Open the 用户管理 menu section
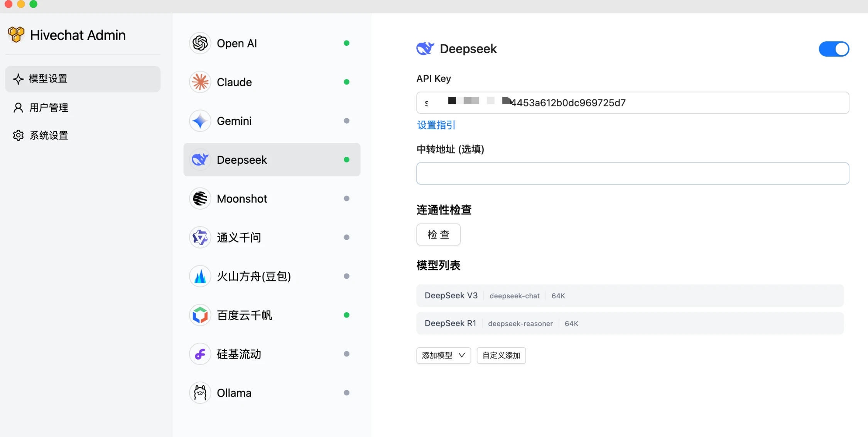This screenshot has height=437, width=868. (x=83, y=108)
